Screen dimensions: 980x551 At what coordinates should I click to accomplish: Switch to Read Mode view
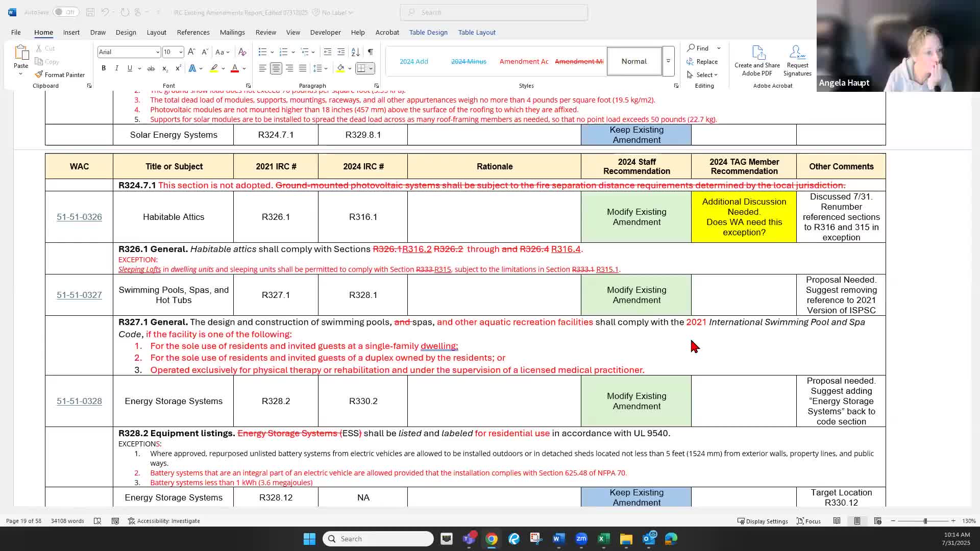point(837,521)
